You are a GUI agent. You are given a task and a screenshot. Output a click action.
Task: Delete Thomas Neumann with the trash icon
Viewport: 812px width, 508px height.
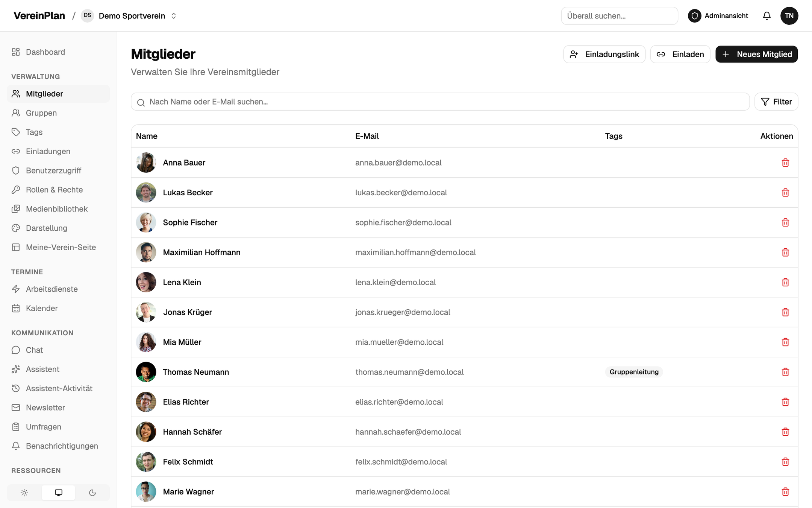[785, 372]
